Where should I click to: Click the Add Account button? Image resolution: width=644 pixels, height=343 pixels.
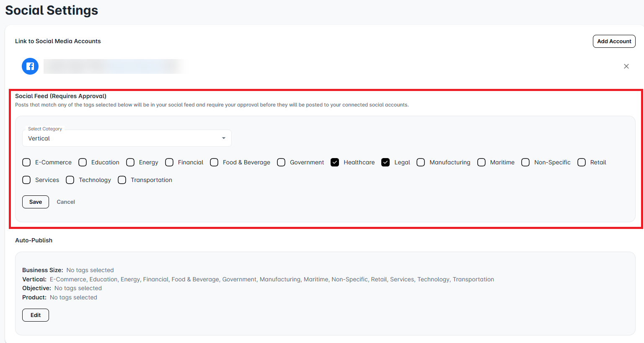coord(614,41)
